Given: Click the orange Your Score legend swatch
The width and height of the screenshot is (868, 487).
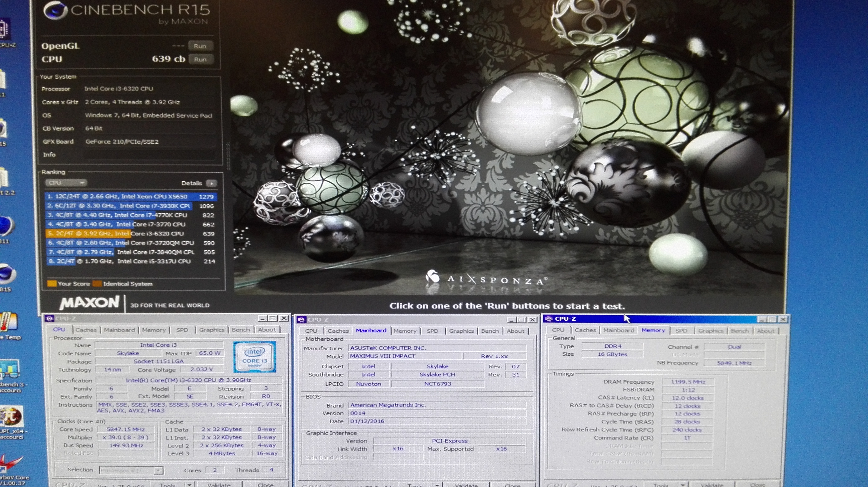Looking at the screenshot, I should coord(52,283).
